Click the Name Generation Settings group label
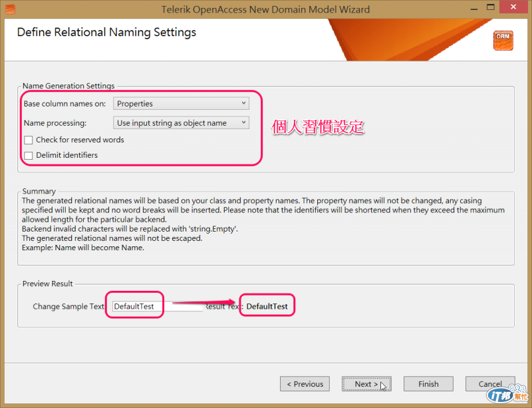532x408 pixels. coord(68,86)
